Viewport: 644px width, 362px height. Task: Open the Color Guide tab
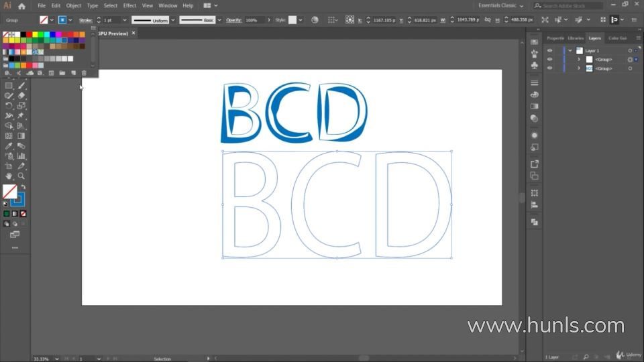pos(617,38)
